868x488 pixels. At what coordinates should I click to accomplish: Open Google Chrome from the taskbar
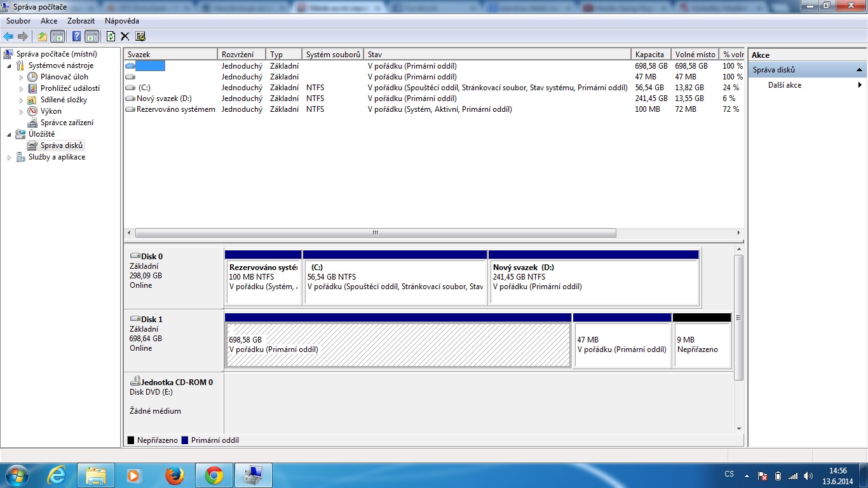pos(214,475)
